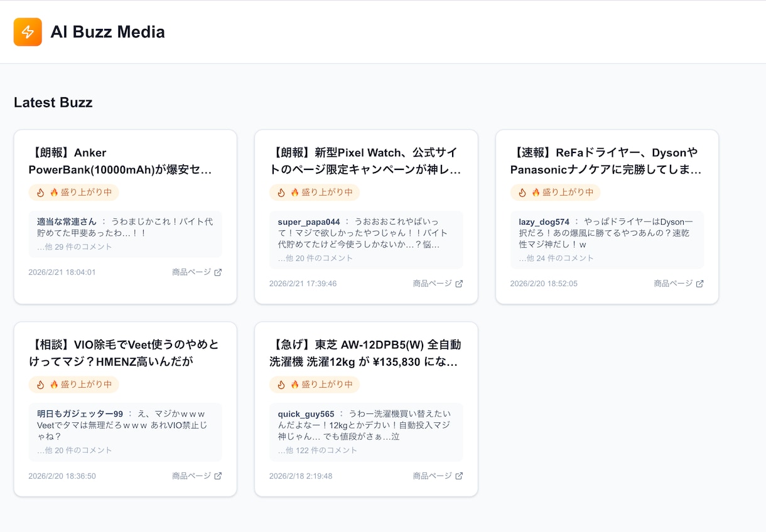Open 商品ページ link on ReFa card
This screenshot has height=532, width=766.
tap(679, 284)
